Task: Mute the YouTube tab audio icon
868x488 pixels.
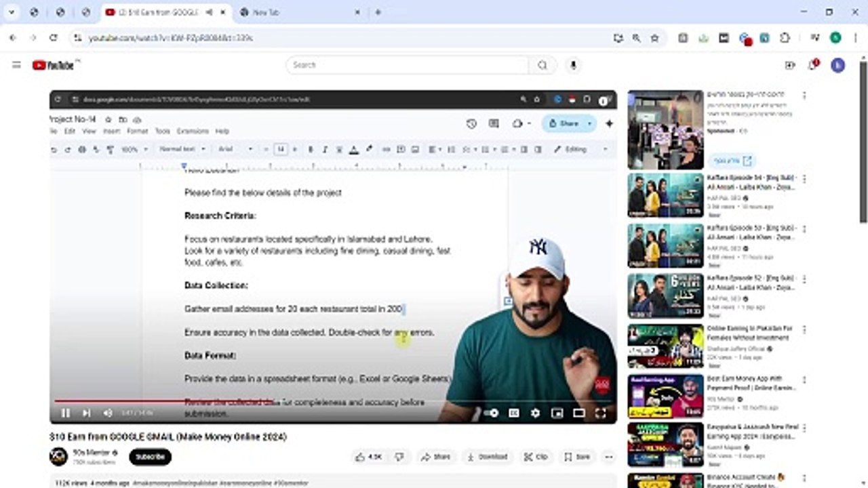Action: click(209, 12)
